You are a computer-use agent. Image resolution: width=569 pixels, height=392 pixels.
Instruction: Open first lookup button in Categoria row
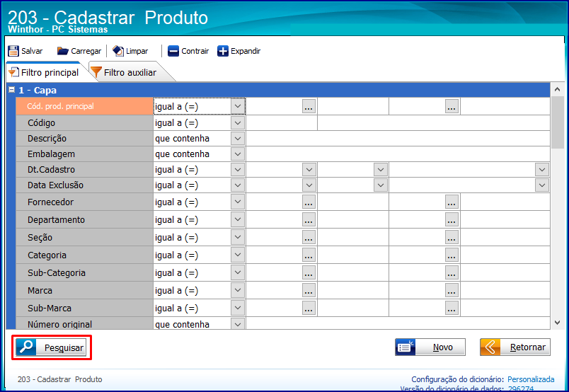pos(309,255)
